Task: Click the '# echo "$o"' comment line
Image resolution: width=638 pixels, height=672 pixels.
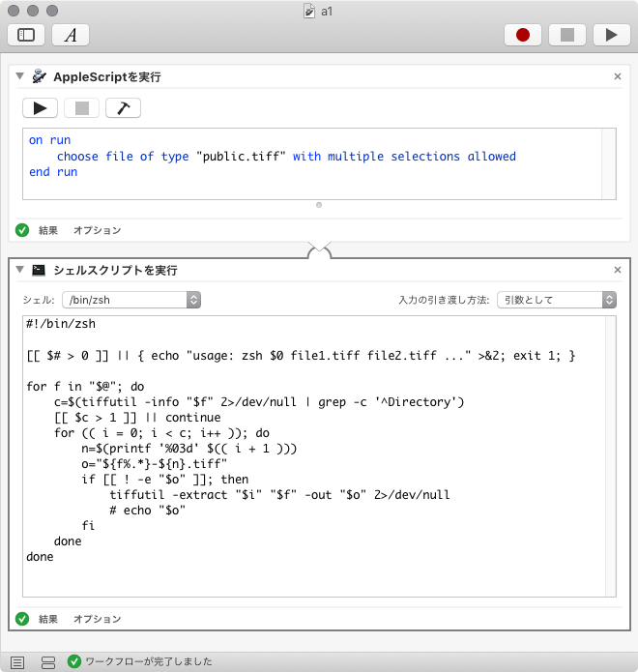Action: click(x=147, y=510)
